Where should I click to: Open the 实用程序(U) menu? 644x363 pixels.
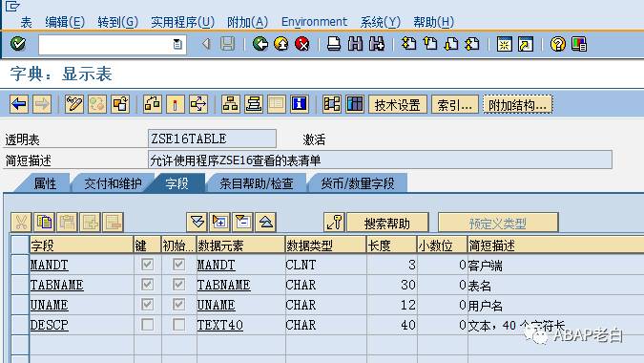tap(182, 22)
